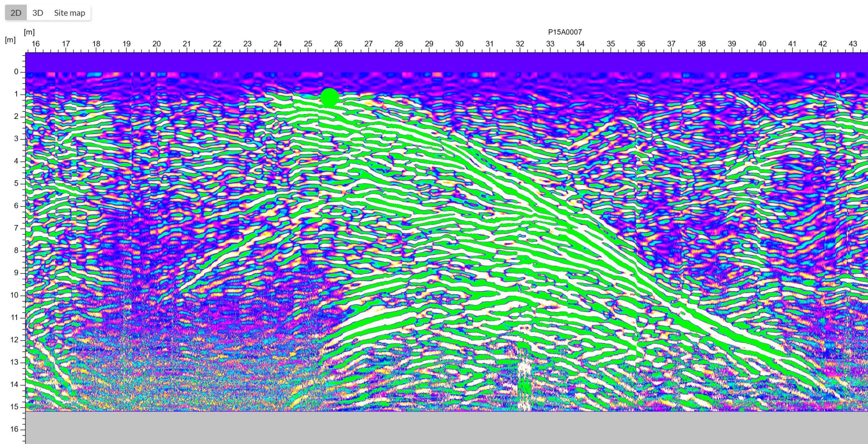This screenshot has height=444, width=868.
Task: Click the 15 depth mark on vertical ruler
Action: point(15,407)
